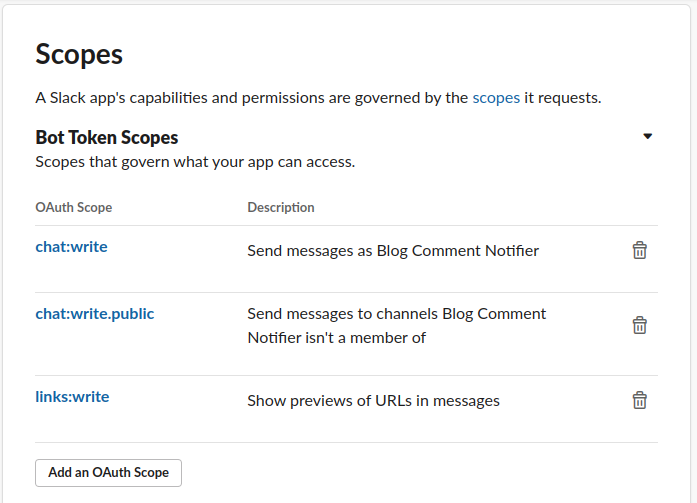697x503 pixels.
Task: Open the links:write scope link
Action: click(72, 396)
